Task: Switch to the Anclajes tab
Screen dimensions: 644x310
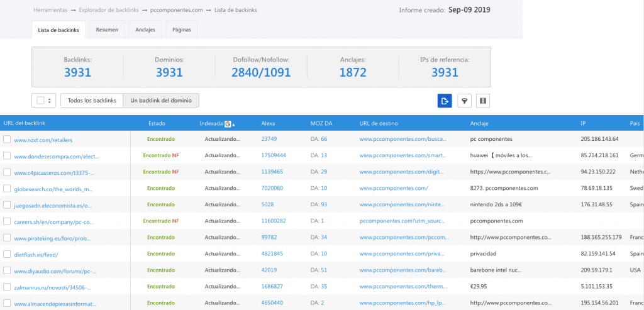Action: click(x=145, y=30)
